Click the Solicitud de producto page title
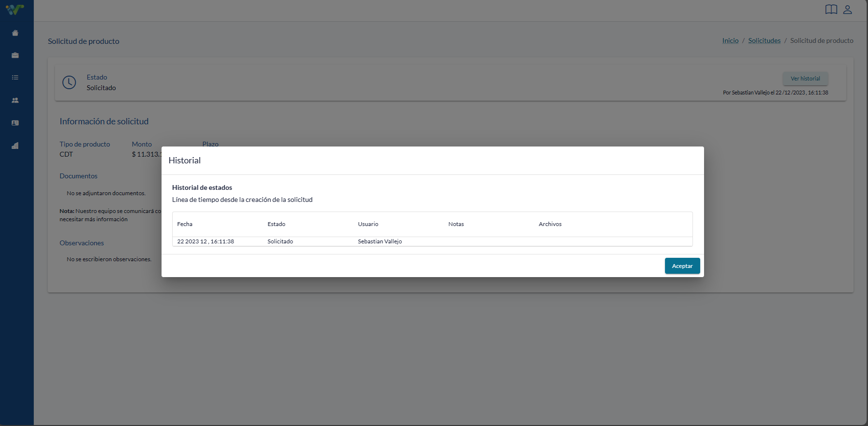Screen dimensions: 868x426 [x=83, y=41]
